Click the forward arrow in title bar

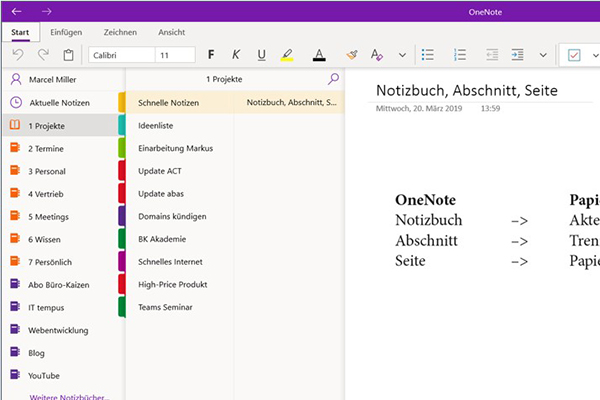click(47, 11)
